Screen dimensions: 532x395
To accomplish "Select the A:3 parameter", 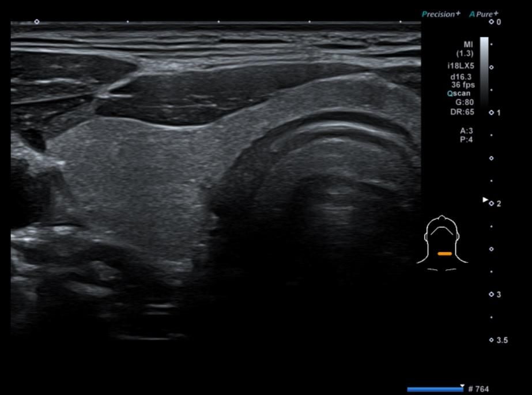I will point(466,131).
